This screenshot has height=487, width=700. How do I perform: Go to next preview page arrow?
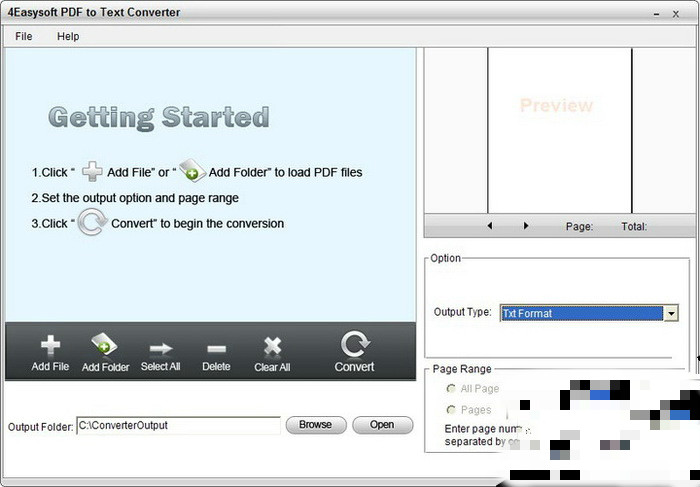[526, 226]
